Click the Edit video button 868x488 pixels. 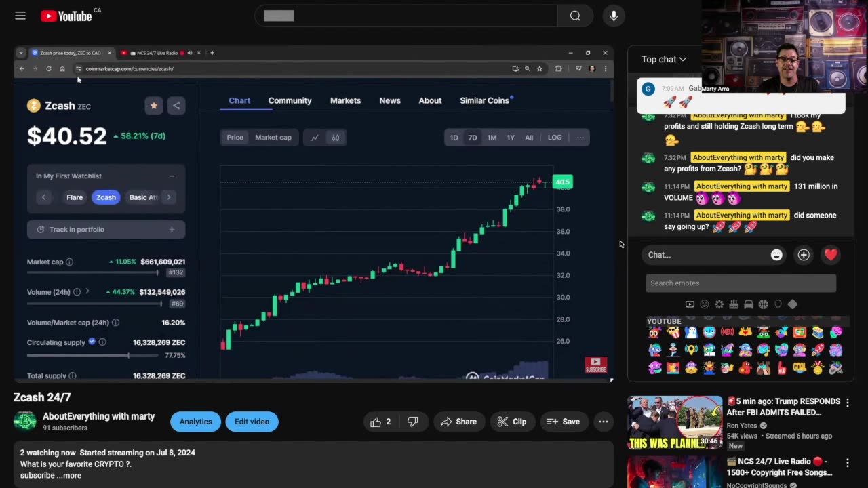tap(252, 422)
